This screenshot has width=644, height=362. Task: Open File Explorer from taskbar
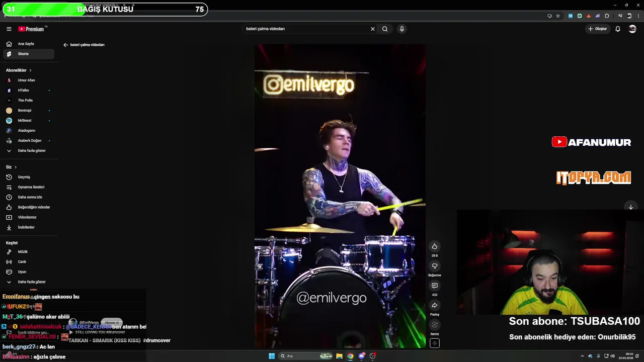pyautogui.click(x=340, y=356)
